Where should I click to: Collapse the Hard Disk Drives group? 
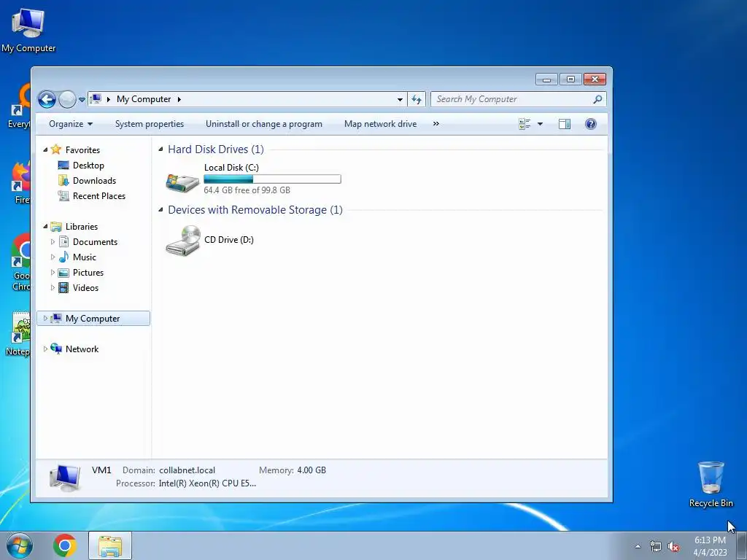click(x=160, y=149)
